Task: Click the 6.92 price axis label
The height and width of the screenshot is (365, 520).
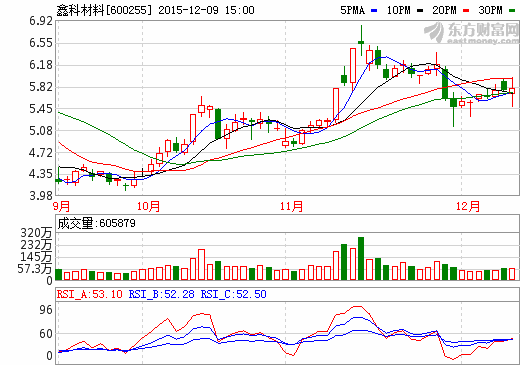Action: pyautogui.click(x=41, y=21)
